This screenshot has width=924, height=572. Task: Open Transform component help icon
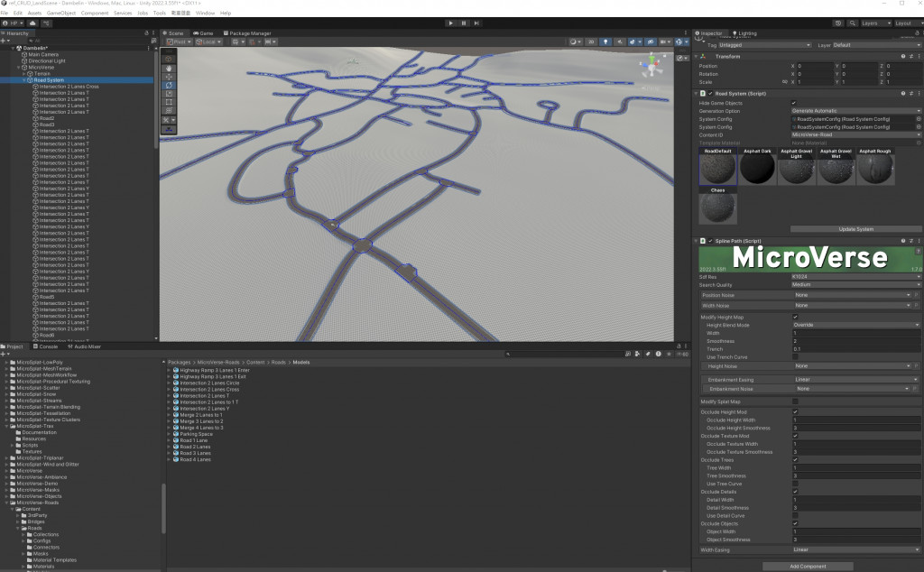point(902,57)
